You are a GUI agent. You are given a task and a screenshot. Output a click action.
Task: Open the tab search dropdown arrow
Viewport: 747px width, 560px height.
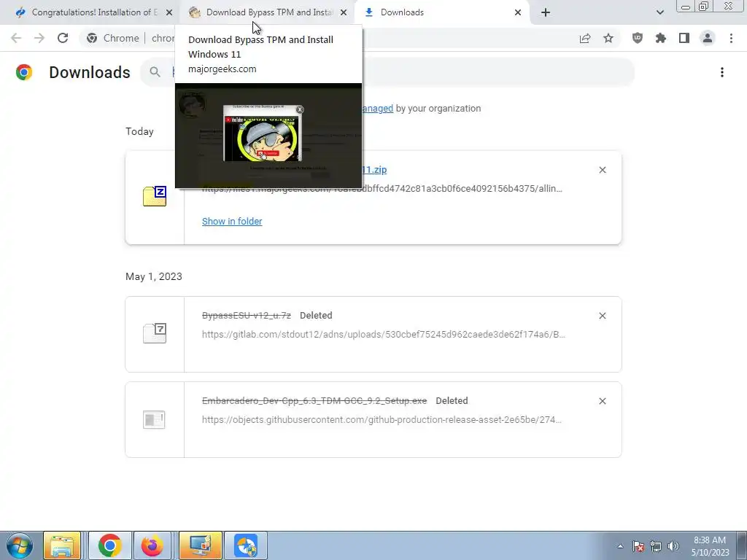(659, 12)
